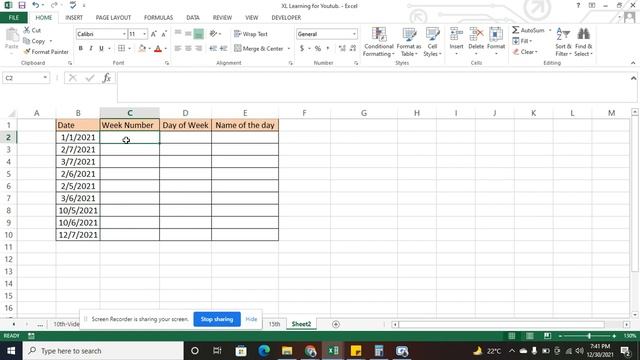The height and width of the screenshot is (360, 640).
Task: Click the Hide link
Action: (x=251, y=319)
